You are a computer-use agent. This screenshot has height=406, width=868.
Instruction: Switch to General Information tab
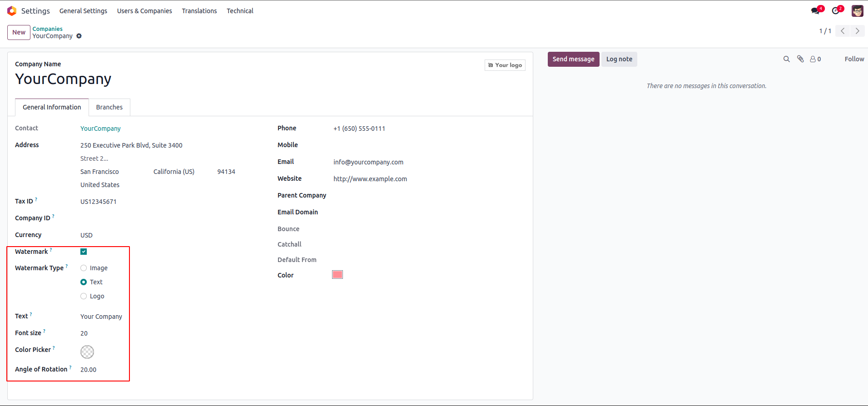pos(52,107)
